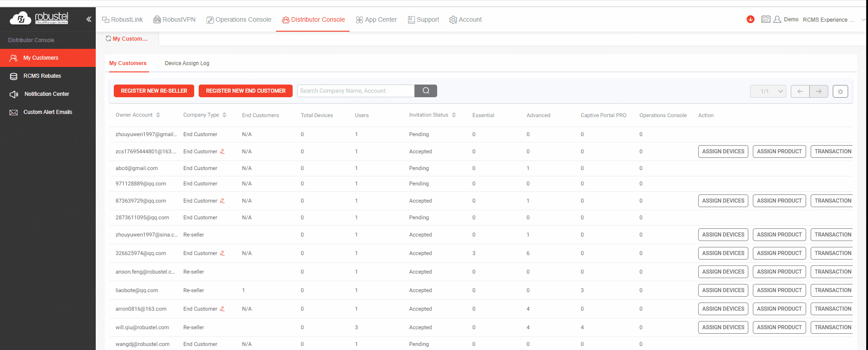Go to next page arrow

[818, 91]
